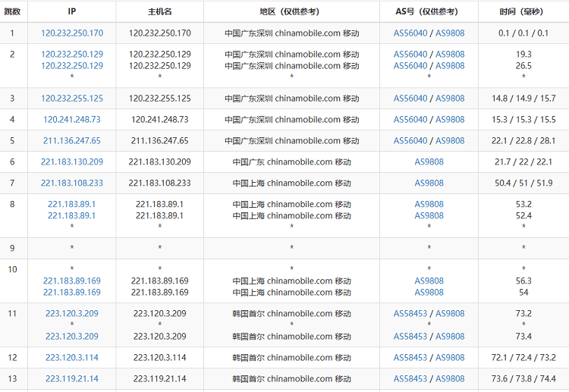This screenshot has height=392, width=569.
Task: Follow AS56040 link in hop 5 row
Action: tap(410, 141)
